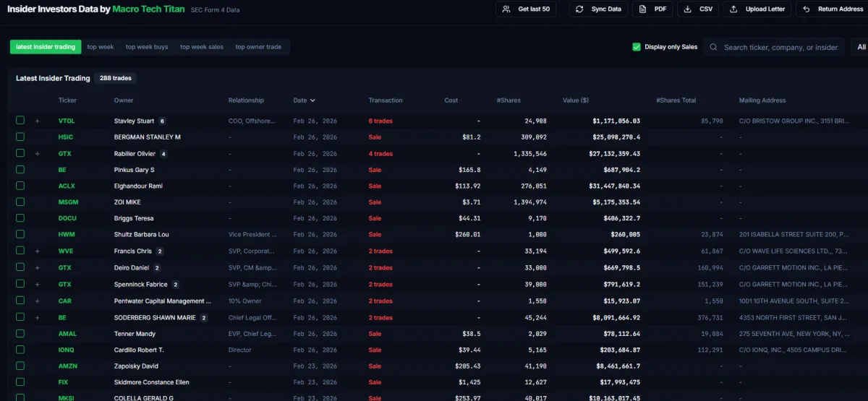The width and height of the screenshot is (868, 401).
Task: Expand the GTX Rabiller Olivier trades row
Action: click(38, 154)
